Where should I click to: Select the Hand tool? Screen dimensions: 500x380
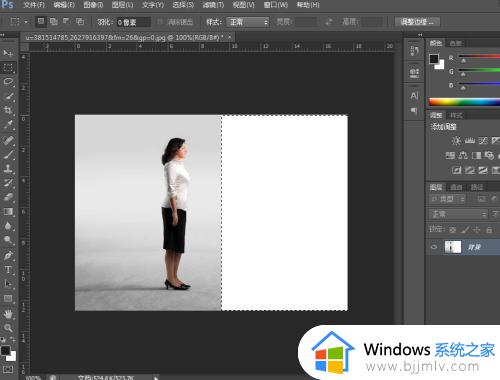8,314
